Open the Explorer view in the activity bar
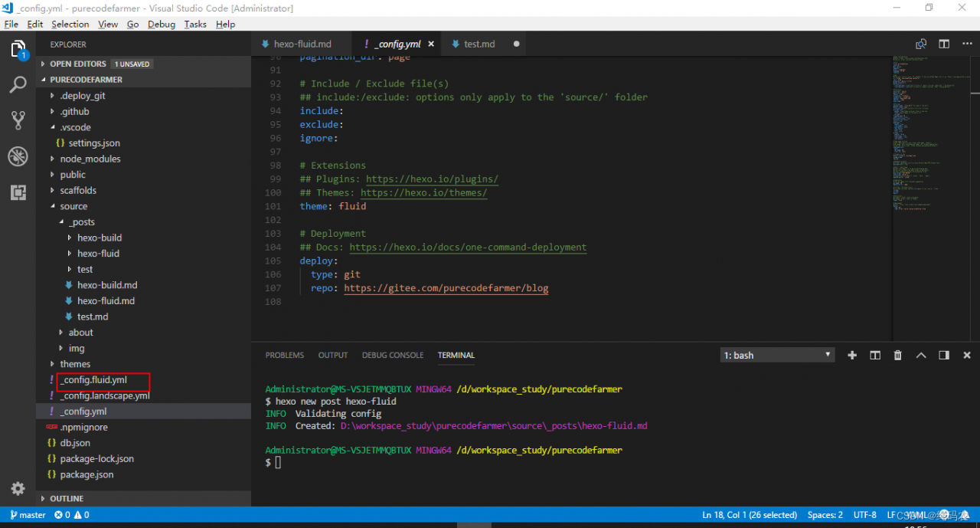 tap(18, 49)
